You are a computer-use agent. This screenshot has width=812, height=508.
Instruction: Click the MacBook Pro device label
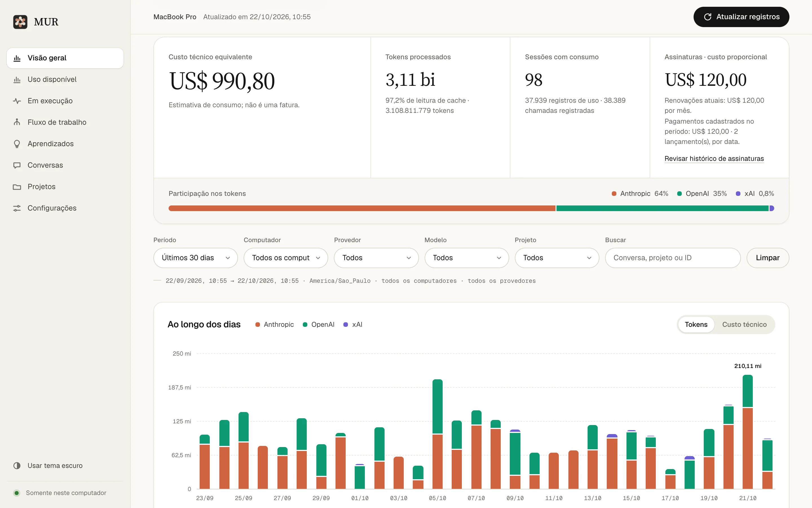pos(175,17)
